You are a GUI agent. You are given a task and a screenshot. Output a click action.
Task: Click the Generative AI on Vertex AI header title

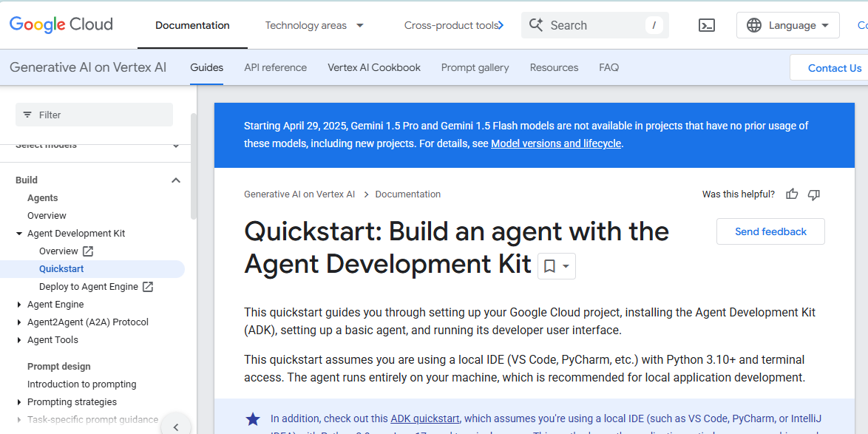pyautogui.click(x=88, y=67)
